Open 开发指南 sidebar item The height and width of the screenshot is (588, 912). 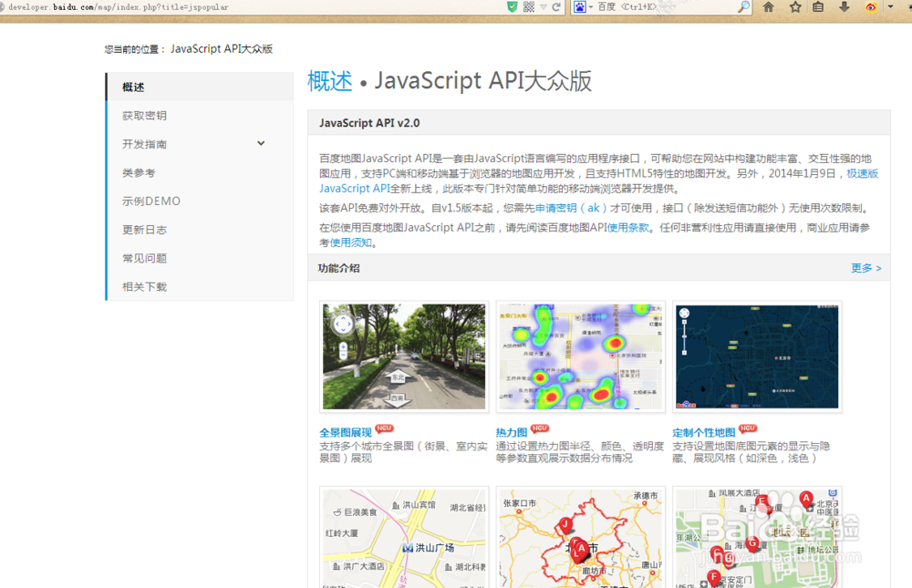(x=200, y=144)
